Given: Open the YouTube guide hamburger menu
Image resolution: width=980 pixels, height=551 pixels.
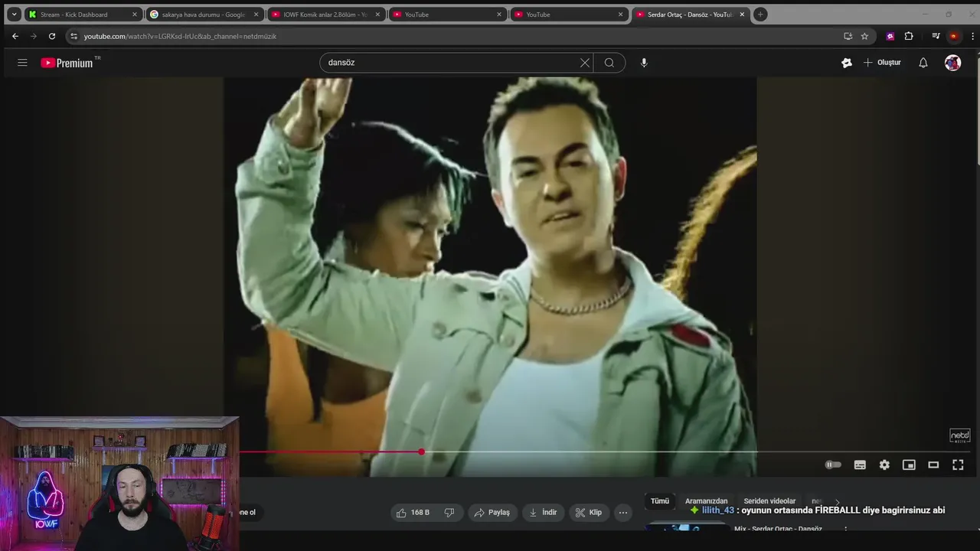Looking at the screenshot, I should coord(22,63).
